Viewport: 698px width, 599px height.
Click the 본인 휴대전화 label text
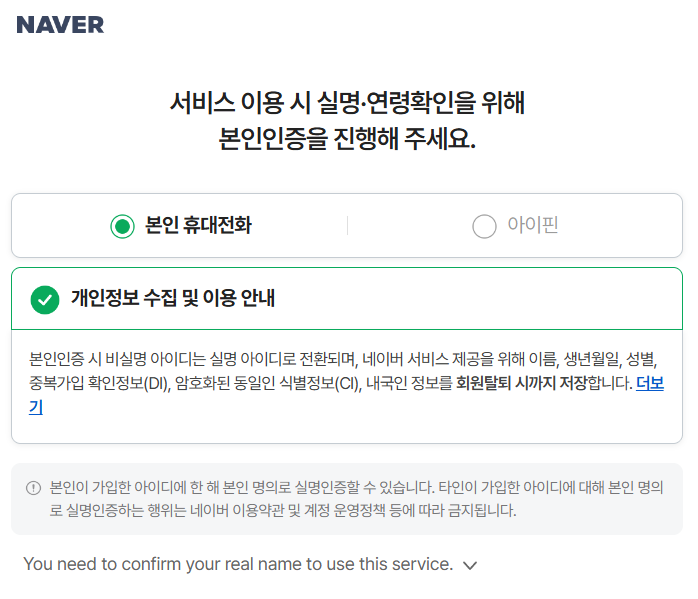pyautogui.click(x=198, y=226)
